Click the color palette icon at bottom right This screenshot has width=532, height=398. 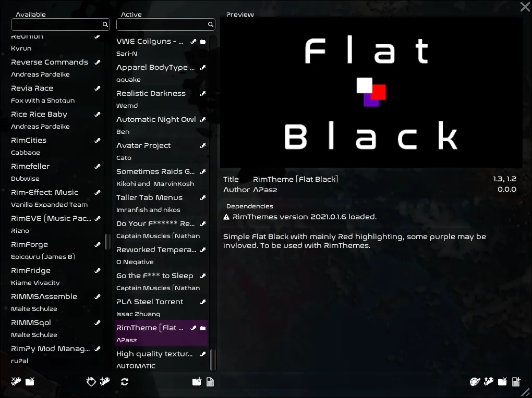pyautogui.click(x=475, y=382)
